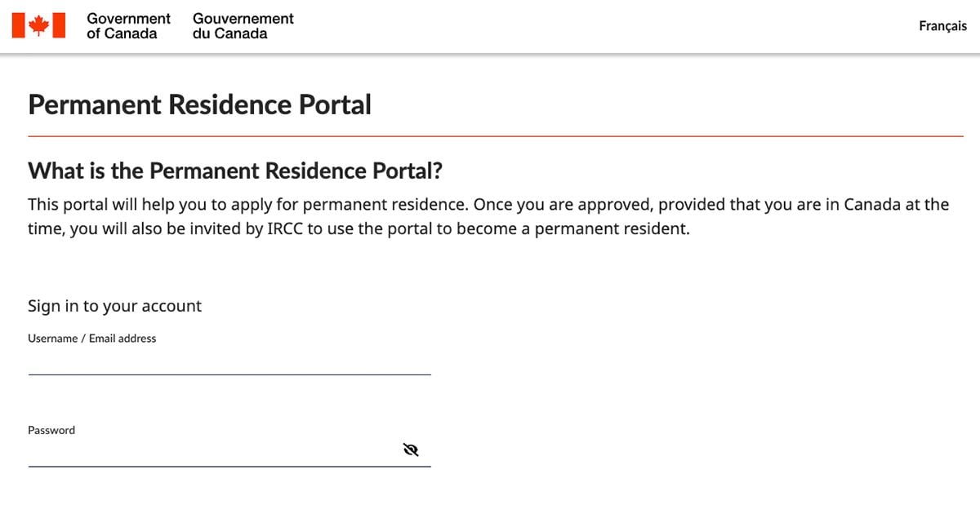Click the "What is the Permanent Residence Portal?" heading
The width and height of the screenshot is (980, 514).
coord(235,171)
